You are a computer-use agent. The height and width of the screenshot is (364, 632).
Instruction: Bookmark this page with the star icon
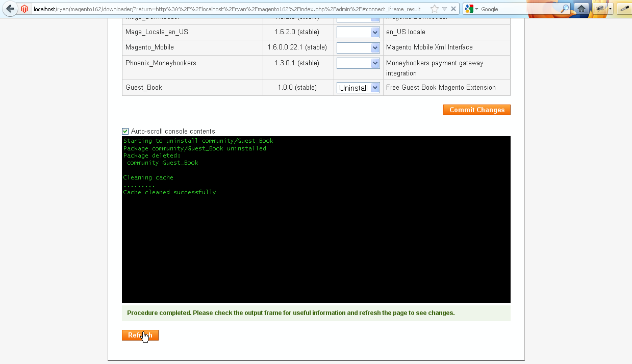coord(434,9)
